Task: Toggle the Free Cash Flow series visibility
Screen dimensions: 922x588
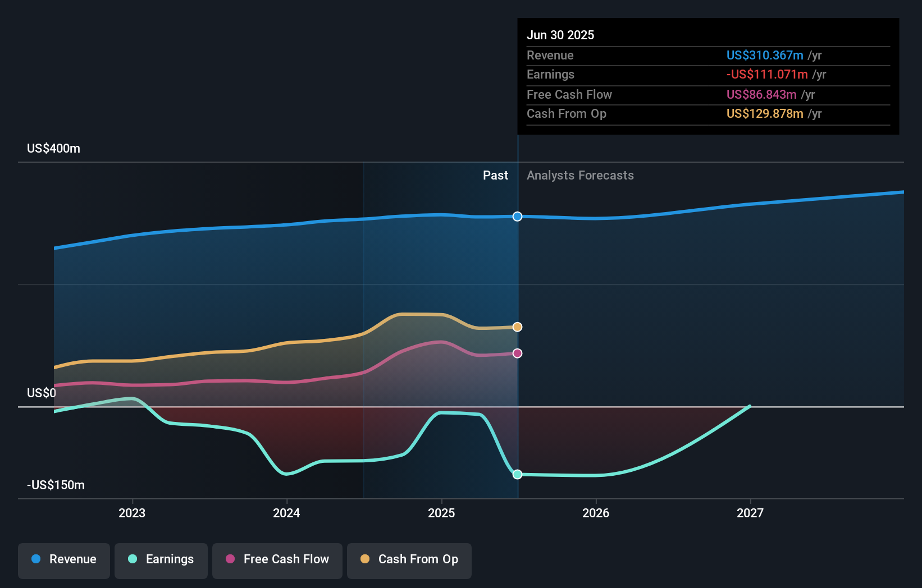Action: pos(277,559)
